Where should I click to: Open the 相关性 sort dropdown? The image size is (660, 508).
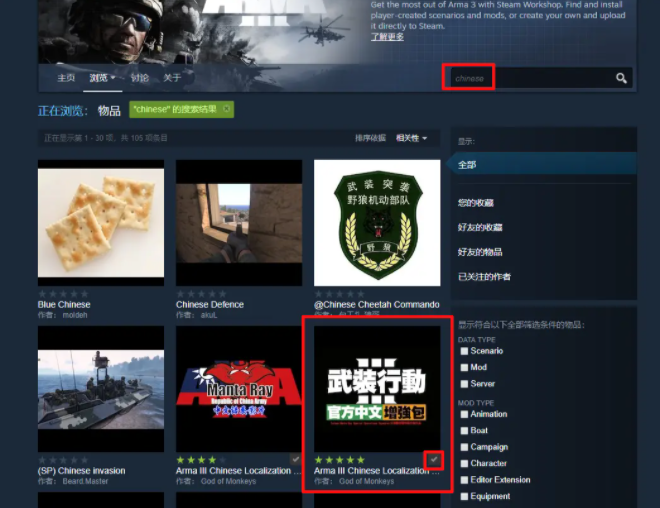click(x=411, y=138)
